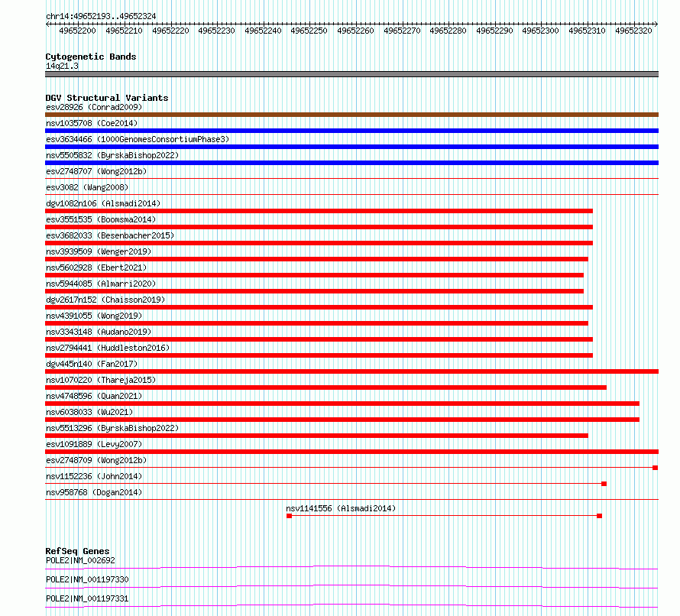This screenshot has width=680, height=616.
Task: Click the RefSeq Genes track heading
Action: (77, 551)
